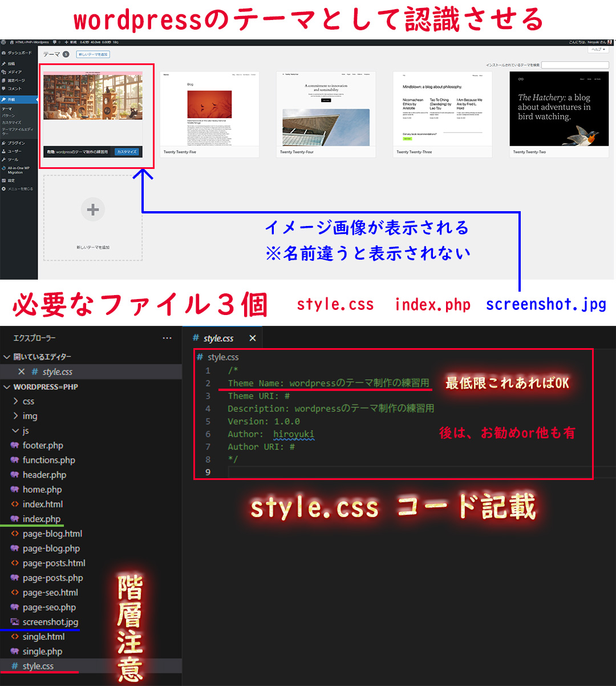This screenshot has width=616, height=686.
Task: Click the blue カスタマイズ button on active theme
Action: (127, 152)
